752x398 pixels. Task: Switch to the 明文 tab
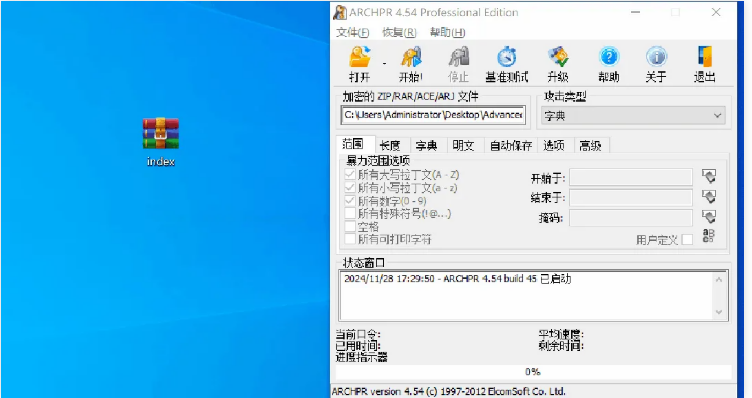point(463,146)
